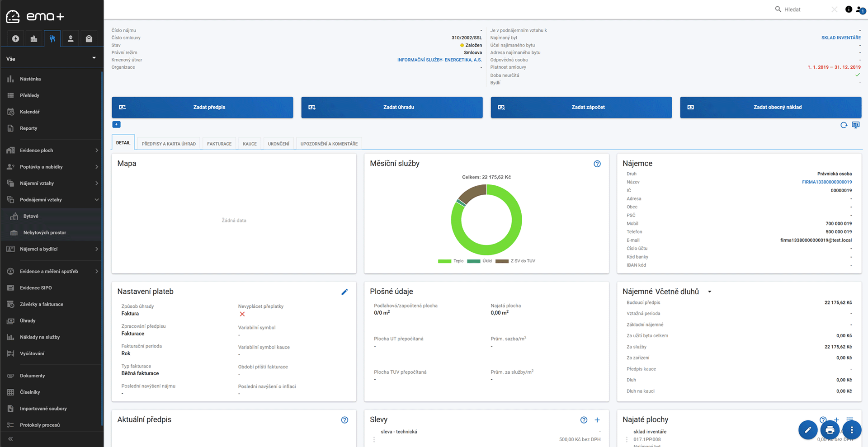This screenshot has height=447, width=868.
Task: Switch to Předpisy a karta úhrad tab
Action: click(x=169, y=144)
